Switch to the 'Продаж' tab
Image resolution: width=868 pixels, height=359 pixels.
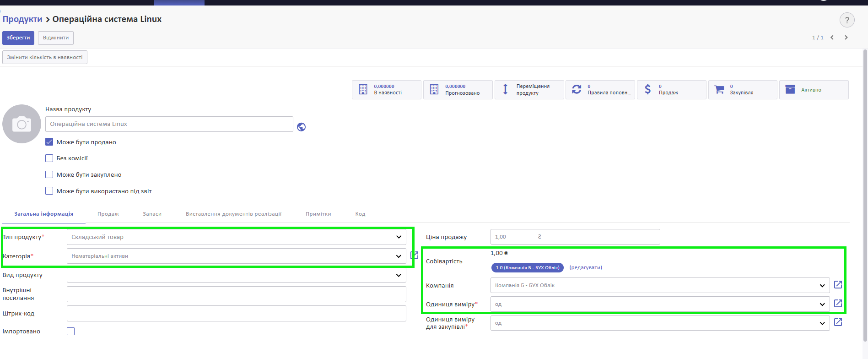pos(108,214)
